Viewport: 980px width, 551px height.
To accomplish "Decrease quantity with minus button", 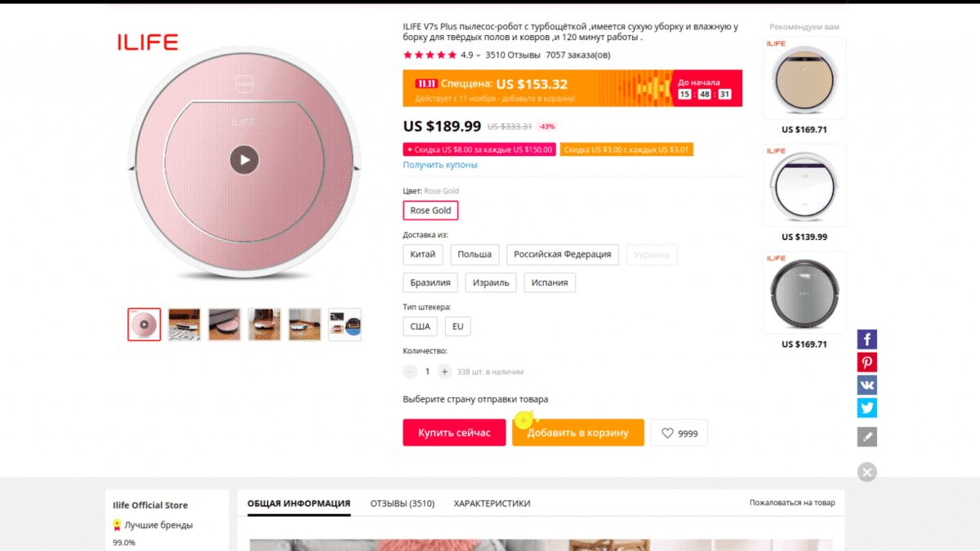I will tap(410, 371).
